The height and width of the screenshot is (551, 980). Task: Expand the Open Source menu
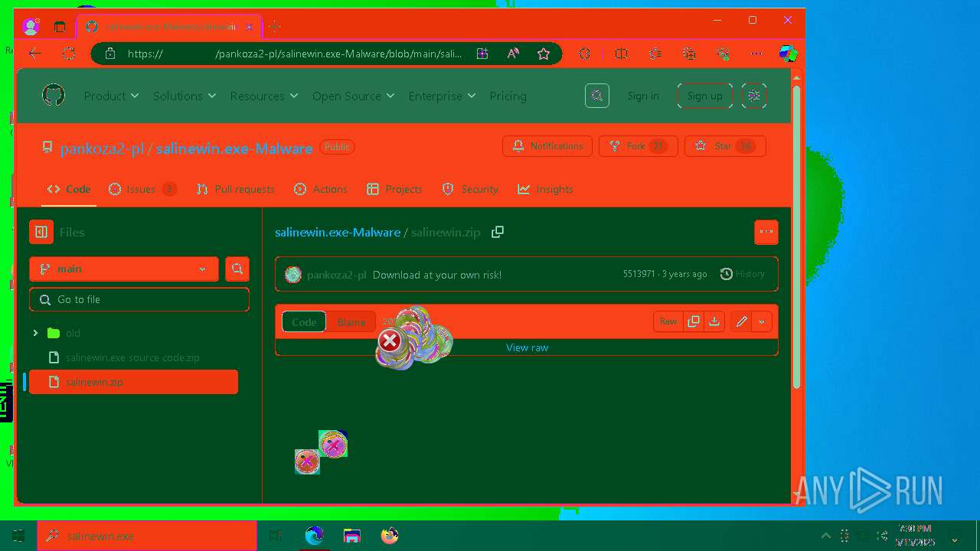[354, 96]
